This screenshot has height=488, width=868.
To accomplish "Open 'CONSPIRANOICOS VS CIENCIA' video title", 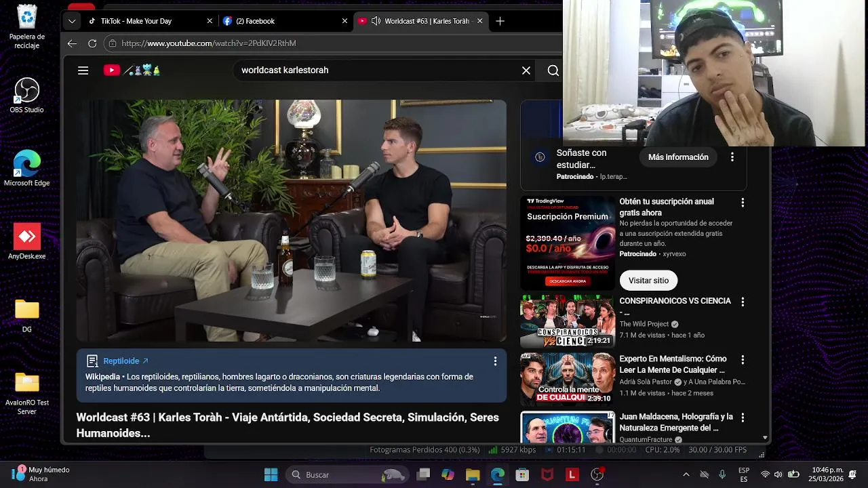I will pos(675,306).
